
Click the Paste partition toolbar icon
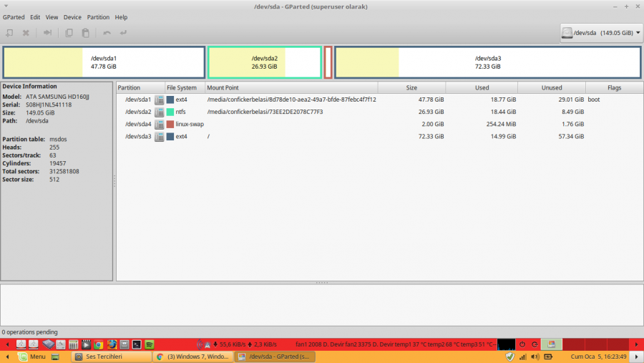85,33
